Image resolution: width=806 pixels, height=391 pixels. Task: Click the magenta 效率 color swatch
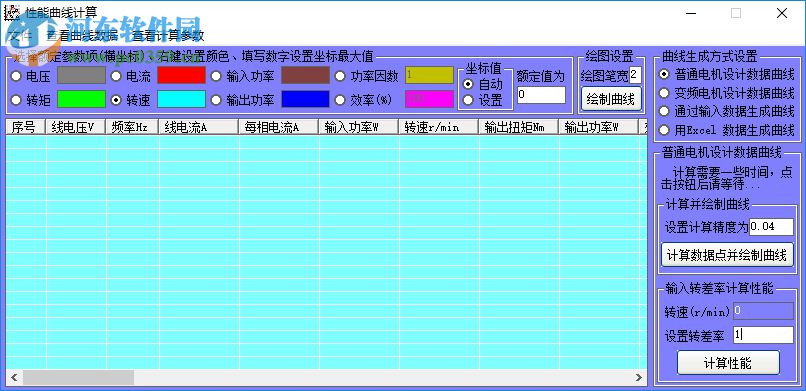[x=429, y=99]
